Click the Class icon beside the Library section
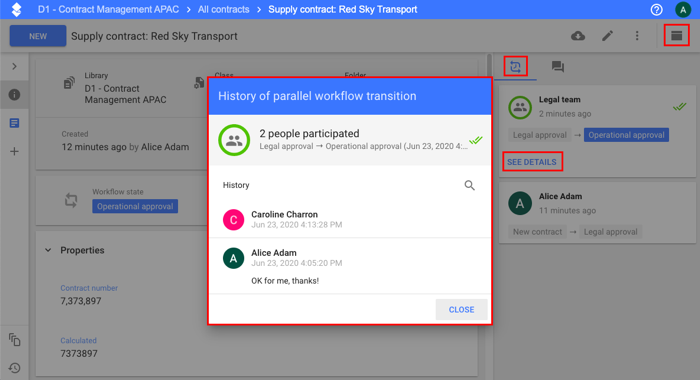Image resolution: width=700 pixels, height=380 pixels. tap(199, 83)
